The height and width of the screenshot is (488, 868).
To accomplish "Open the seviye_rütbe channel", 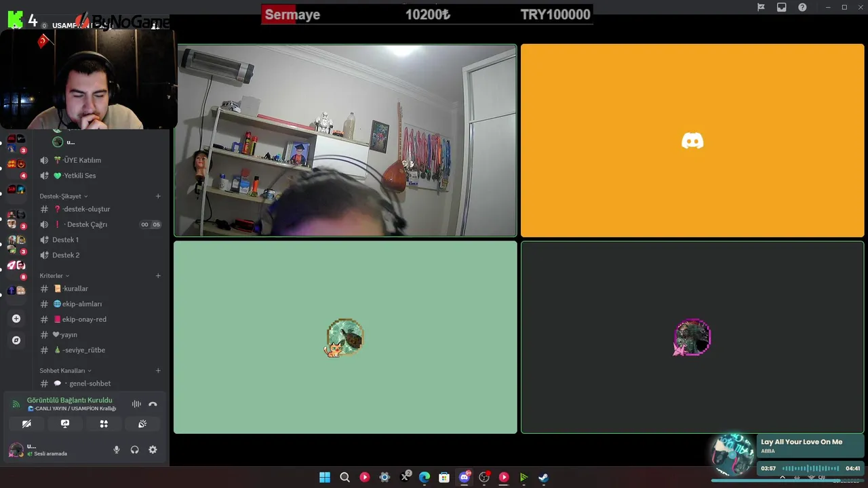I will 100,350.
